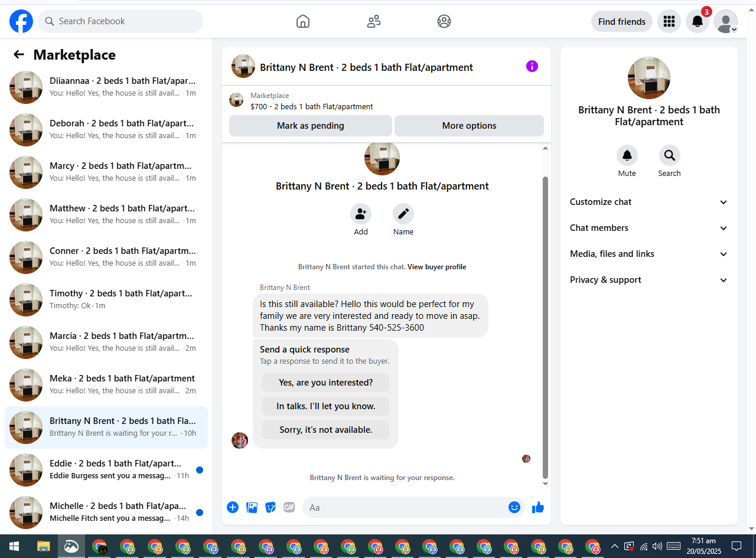Viewport: 756px width, 558px height.
Task: Add people to the chat
Action: click(x=361, y=214)
